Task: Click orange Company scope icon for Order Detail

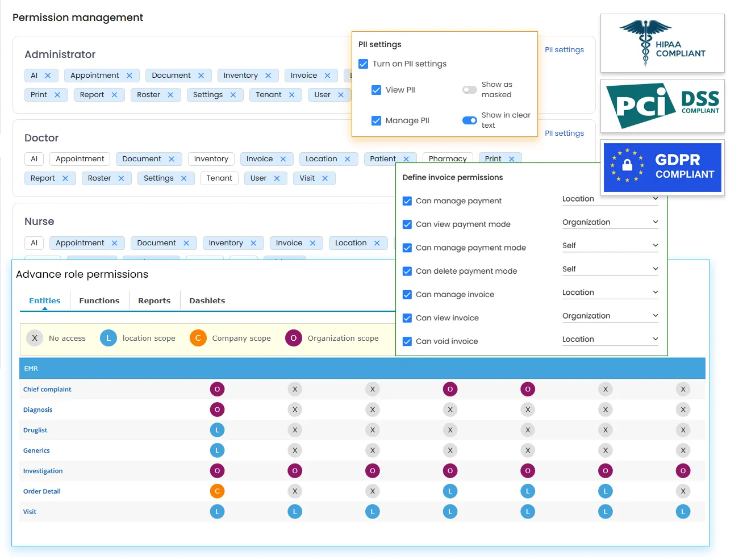Action: click(217, 491)
